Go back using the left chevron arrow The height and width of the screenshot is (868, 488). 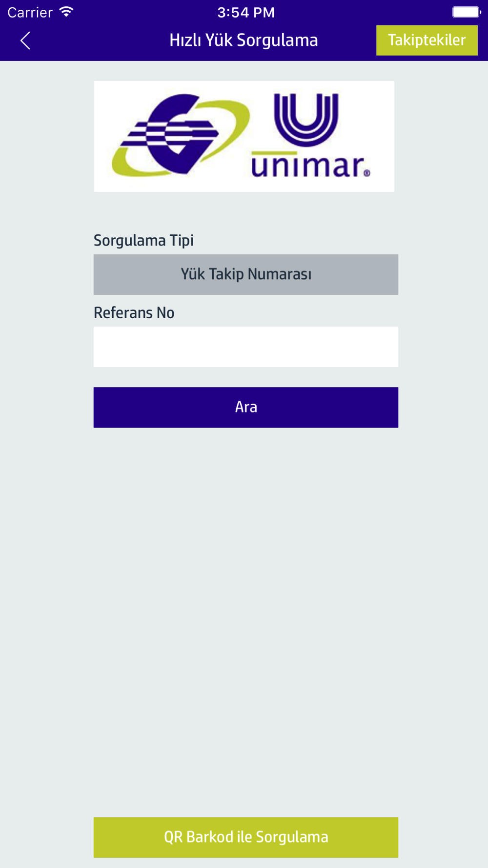[25, 41]
